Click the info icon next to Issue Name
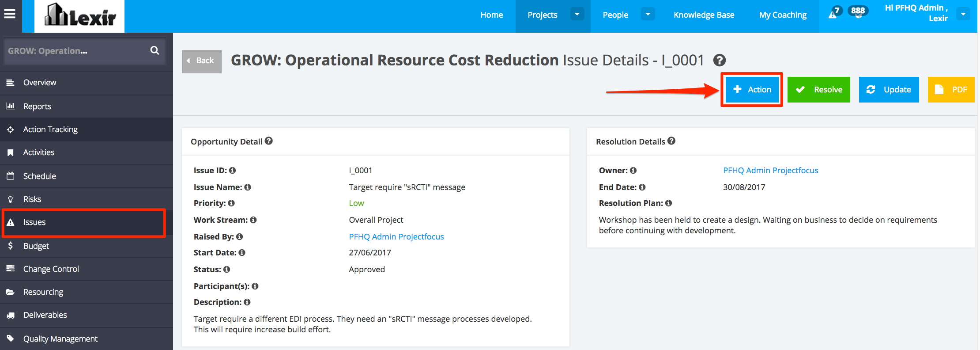980x350 pixels. [x=248, y=187]
